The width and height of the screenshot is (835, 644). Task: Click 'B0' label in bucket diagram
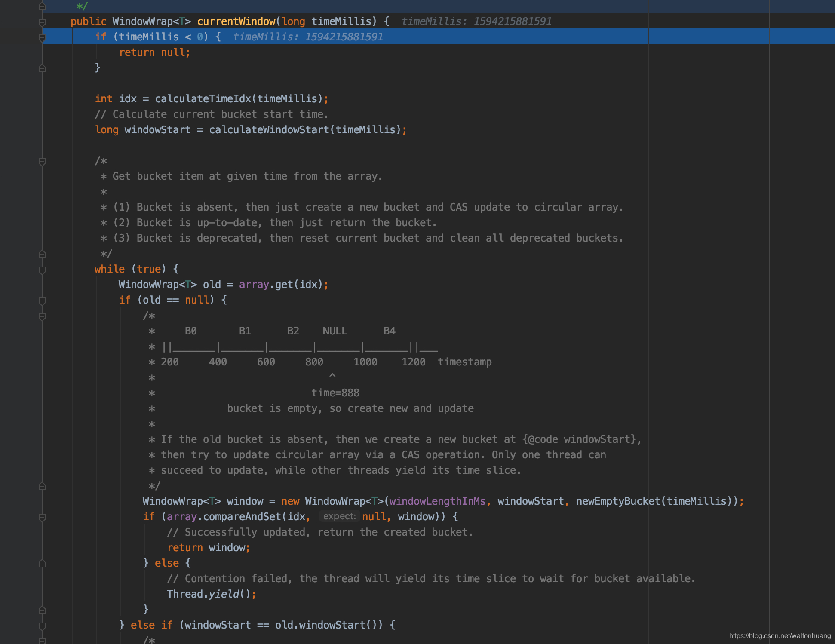190,331
